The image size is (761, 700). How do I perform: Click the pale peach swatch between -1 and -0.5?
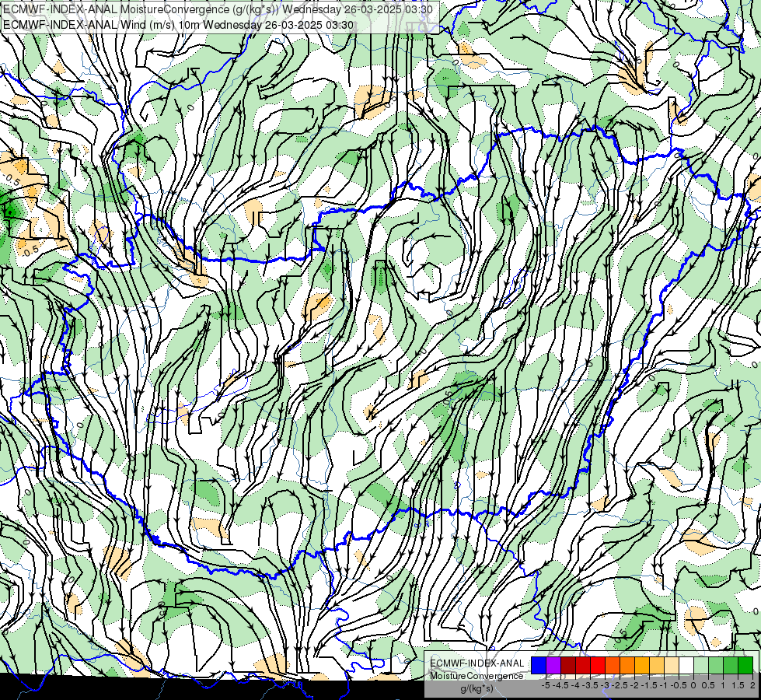672,665
